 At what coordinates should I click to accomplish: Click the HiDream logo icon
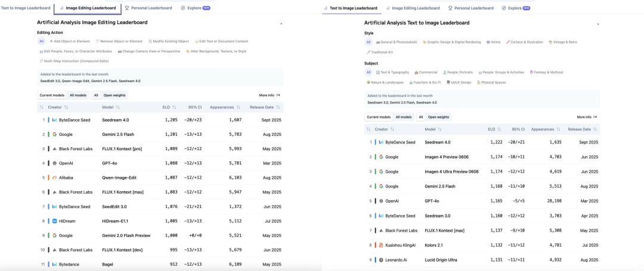click(x=54, y=221)
